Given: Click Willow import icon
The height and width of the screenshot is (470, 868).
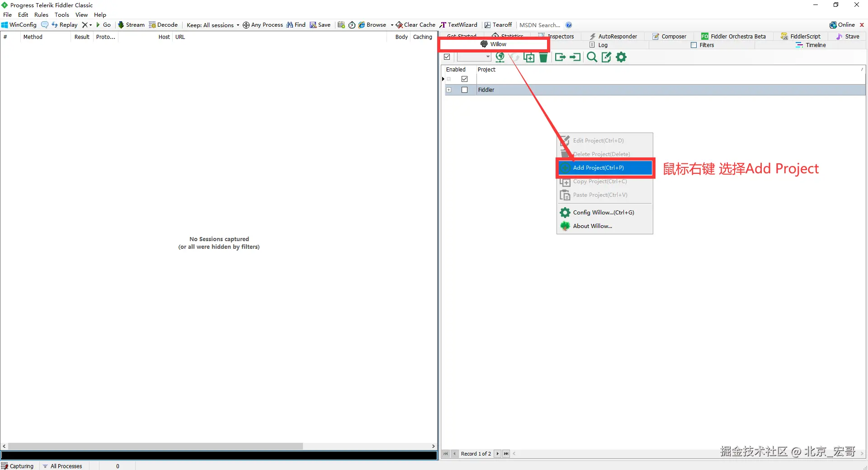Looking at the screenshot, I should click(575, 57).
